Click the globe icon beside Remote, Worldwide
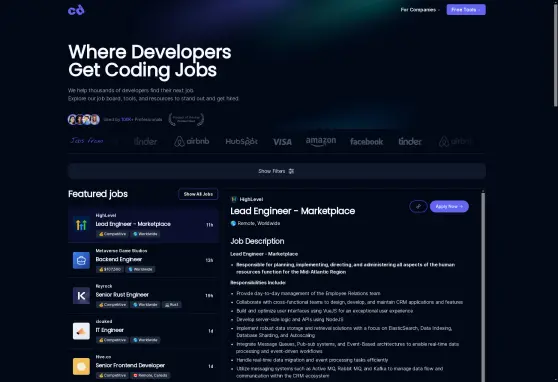The width and height of the screenshot is (558, 382). coord(233,224)
